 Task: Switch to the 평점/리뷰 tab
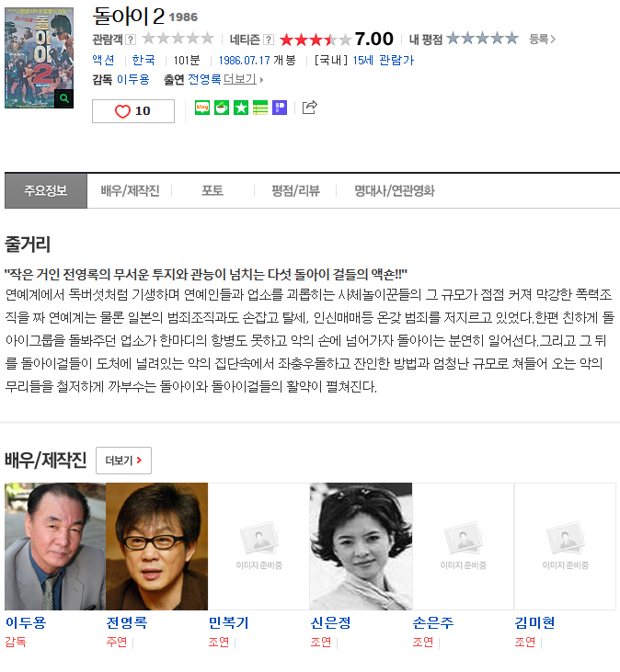(x=295, y=190)
